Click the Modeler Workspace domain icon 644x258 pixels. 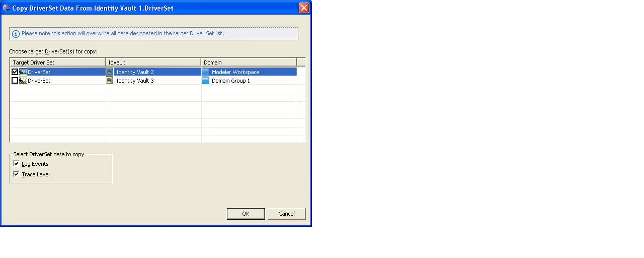tap(205, 72)
